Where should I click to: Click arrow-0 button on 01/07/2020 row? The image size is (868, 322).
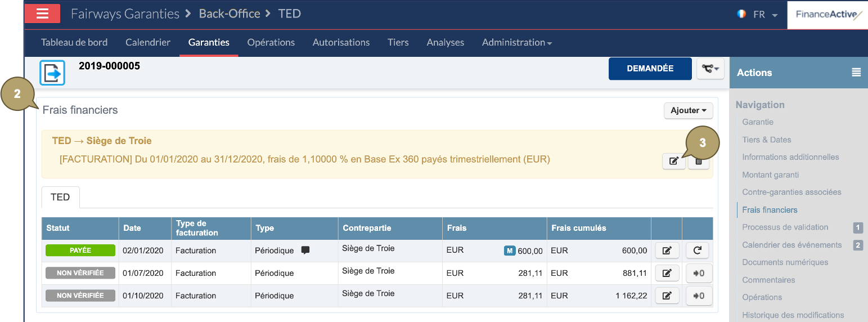point(699,273)
